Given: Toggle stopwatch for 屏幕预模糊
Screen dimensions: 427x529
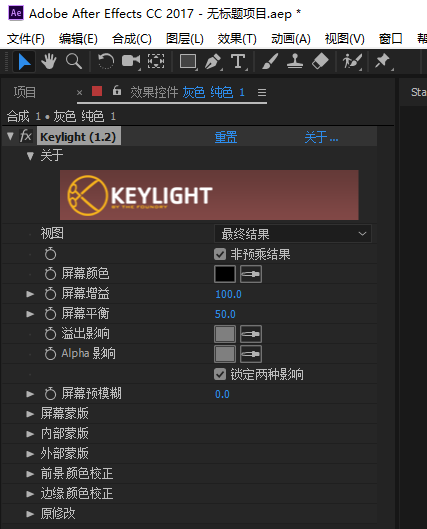Looking at the screenshot, I should click(x=50, y=393).
